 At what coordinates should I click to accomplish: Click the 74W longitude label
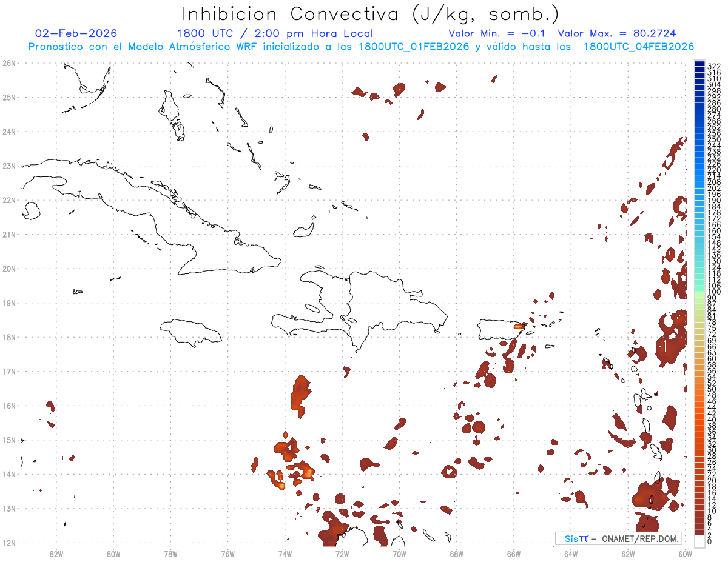(x=285, y=553)
